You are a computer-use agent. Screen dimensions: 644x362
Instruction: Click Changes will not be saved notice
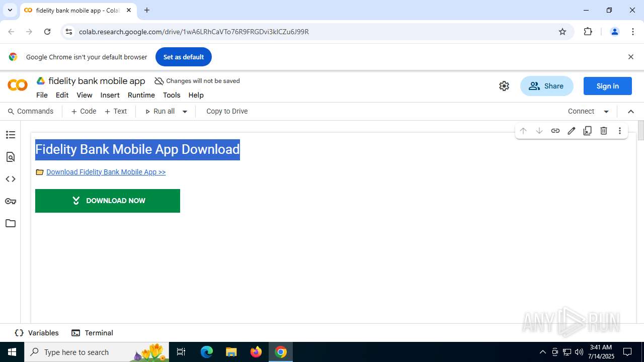tap(197, 81)
